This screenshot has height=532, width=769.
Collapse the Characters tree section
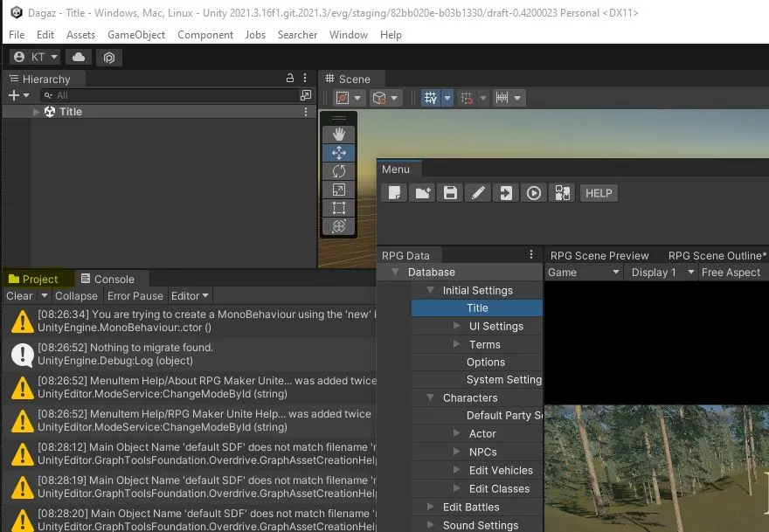pos(431,397)
